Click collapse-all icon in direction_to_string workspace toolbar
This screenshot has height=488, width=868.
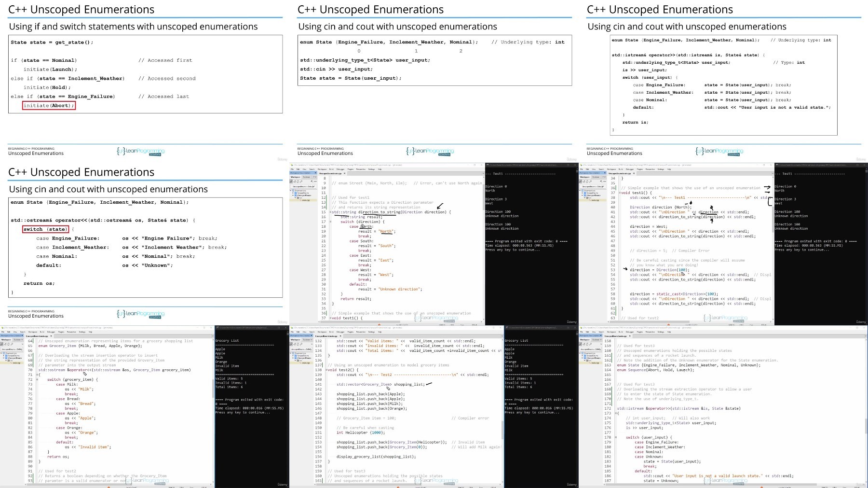294,181
